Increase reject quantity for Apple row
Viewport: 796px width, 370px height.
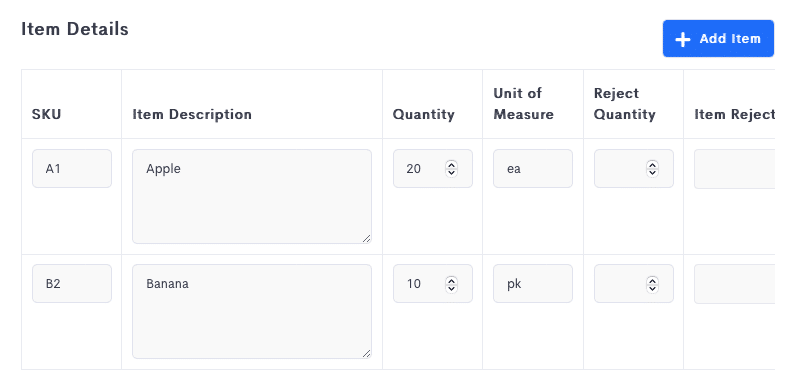click(652, 164)
